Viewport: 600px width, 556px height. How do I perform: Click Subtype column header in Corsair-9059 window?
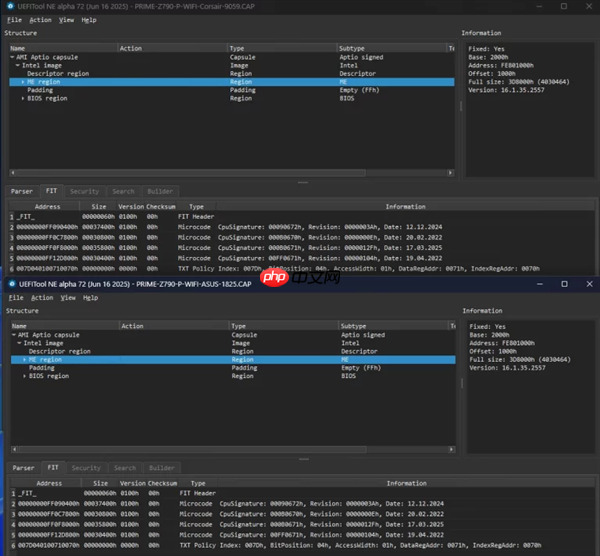tap(352, 48)
